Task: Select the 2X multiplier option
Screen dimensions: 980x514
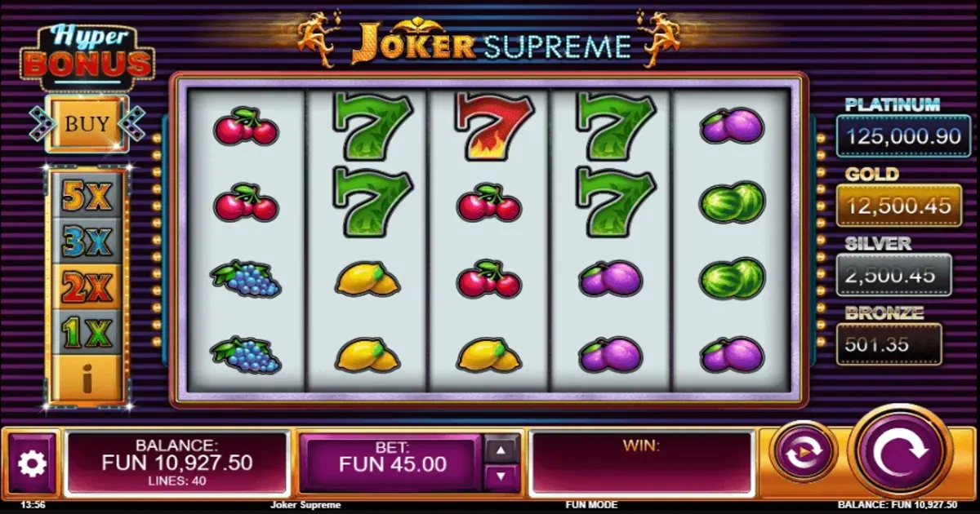Action: [86, 286]
